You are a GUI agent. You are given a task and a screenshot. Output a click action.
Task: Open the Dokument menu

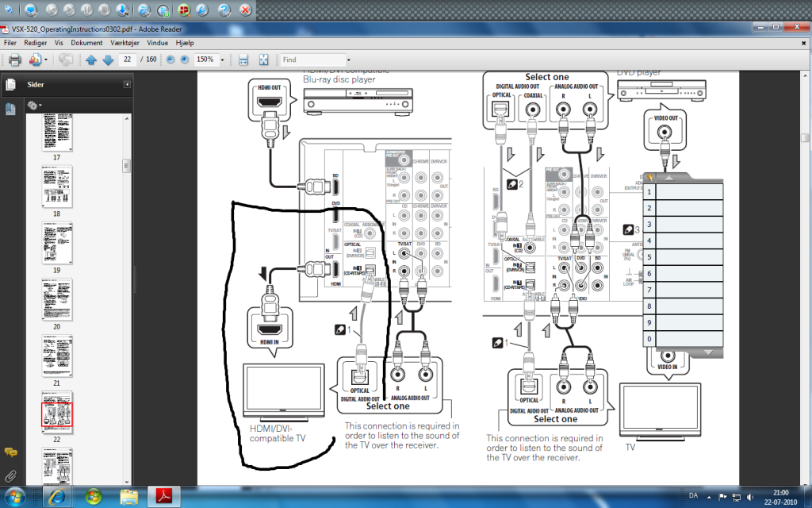(86, 43)
